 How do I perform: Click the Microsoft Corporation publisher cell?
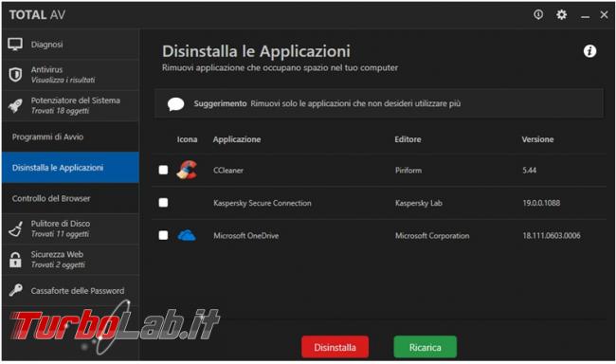point(432,235)
